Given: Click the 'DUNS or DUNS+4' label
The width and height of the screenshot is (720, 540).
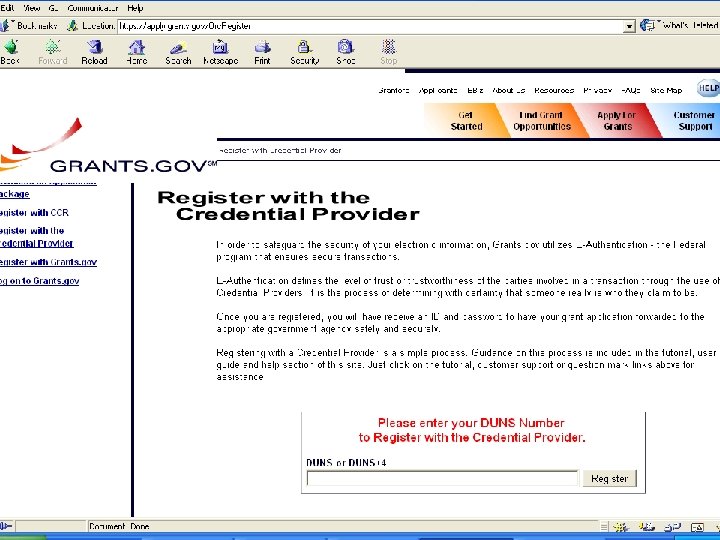Looking at the screenshot, I should tap(346, 462).
